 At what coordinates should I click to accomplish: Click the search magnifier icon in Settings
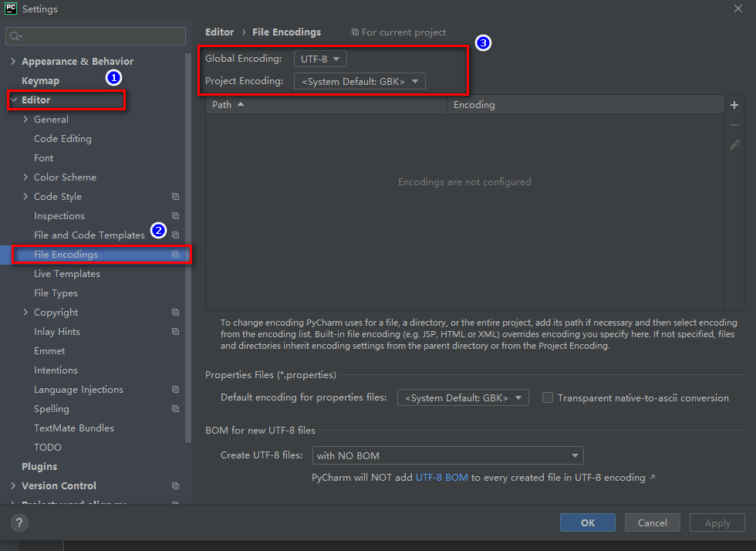15,36
